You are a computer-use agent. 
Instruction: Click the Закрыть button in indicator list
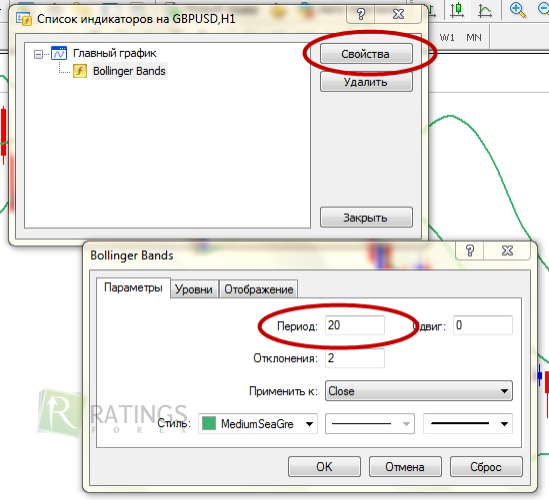pyautogui.click(x=366, y=217)
